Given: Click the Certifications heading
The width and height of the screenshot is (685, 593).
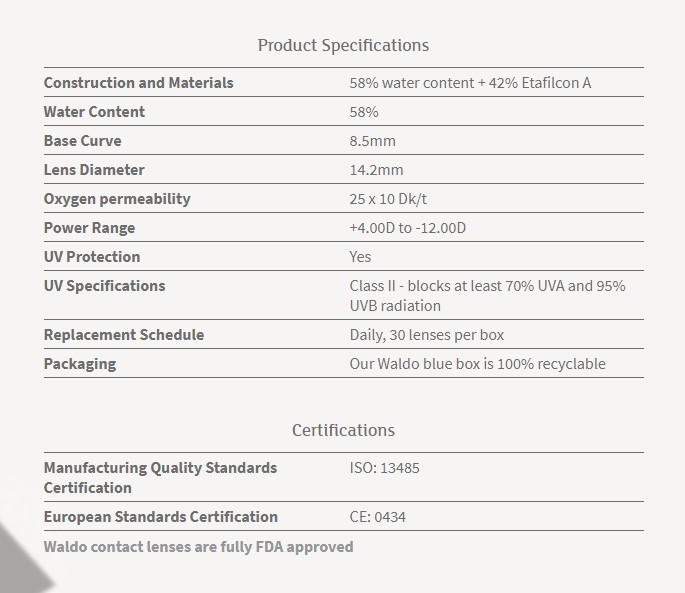Looking at the screenshot, I should coord(343,430).
